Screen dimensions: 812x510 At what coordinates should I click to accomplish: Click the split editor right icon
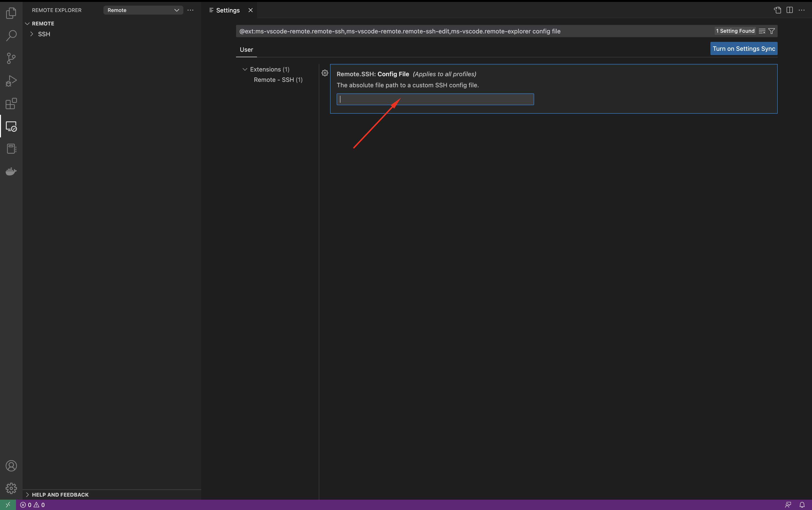tap(789, 10)
